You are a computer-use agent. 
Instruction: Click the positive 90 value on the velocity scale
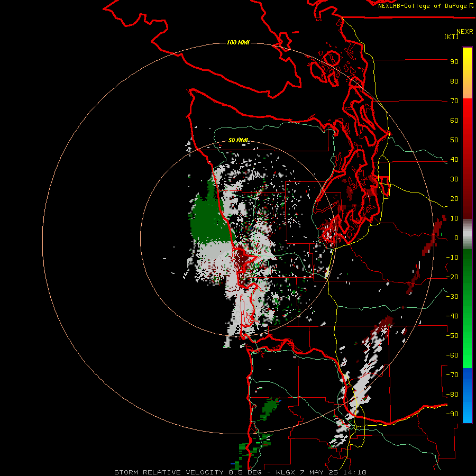454,62
